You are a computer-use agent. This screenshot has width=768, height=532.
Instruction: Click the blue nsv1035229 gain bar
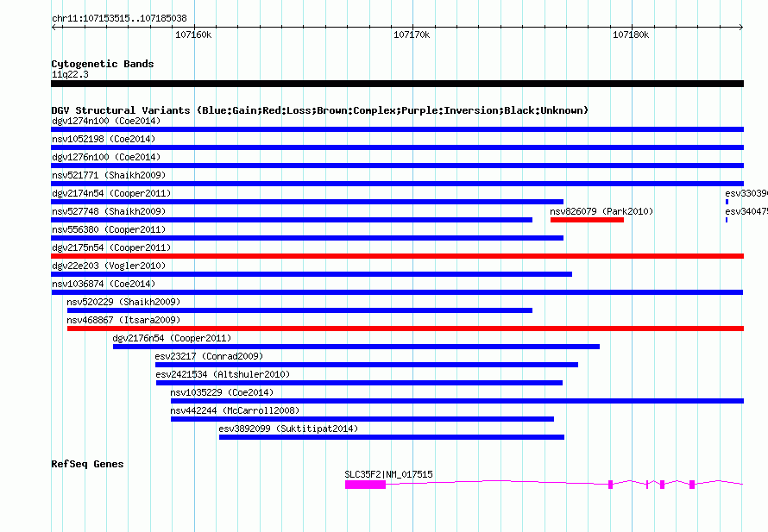point(457,401)
